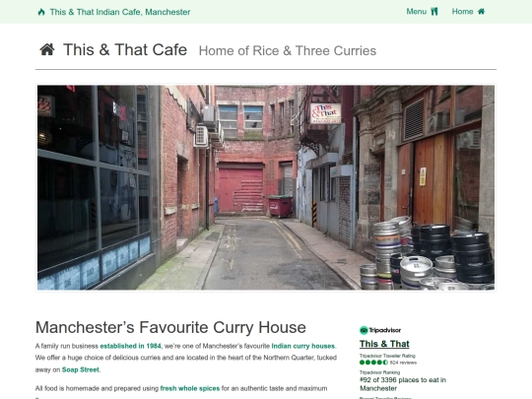532x399 pixels.
Task: Follow the 'Indian curry houses' link
Action: (x=303, y=346)
